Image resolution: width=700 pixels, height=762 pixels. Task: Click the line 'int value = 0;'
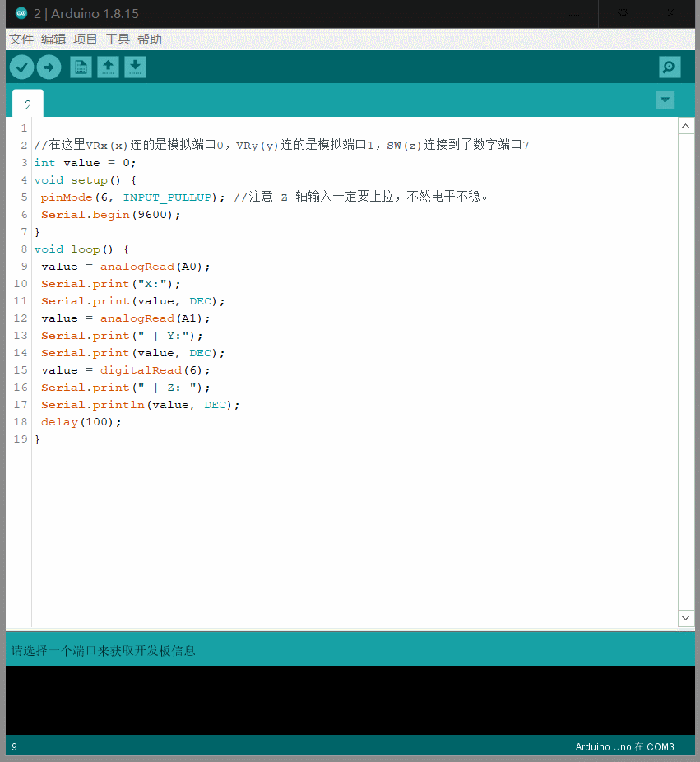coord(85,163)
